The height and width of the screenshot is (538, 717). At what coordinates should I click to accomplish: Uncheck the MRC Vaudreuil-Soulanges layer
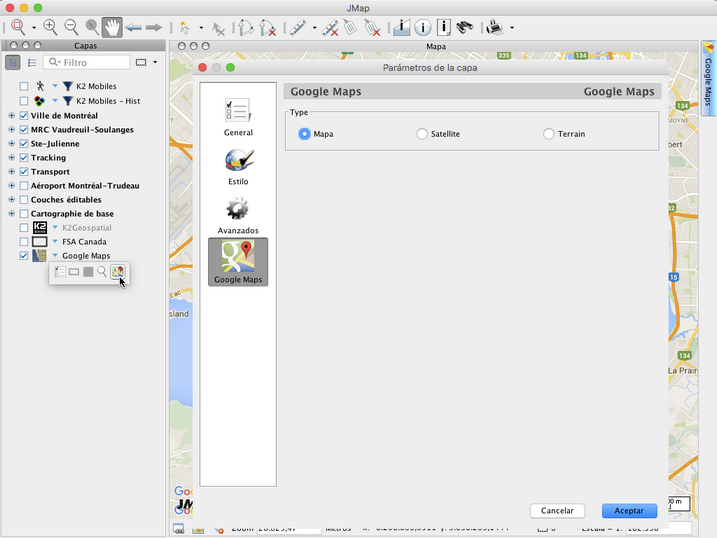coord(24,130)
